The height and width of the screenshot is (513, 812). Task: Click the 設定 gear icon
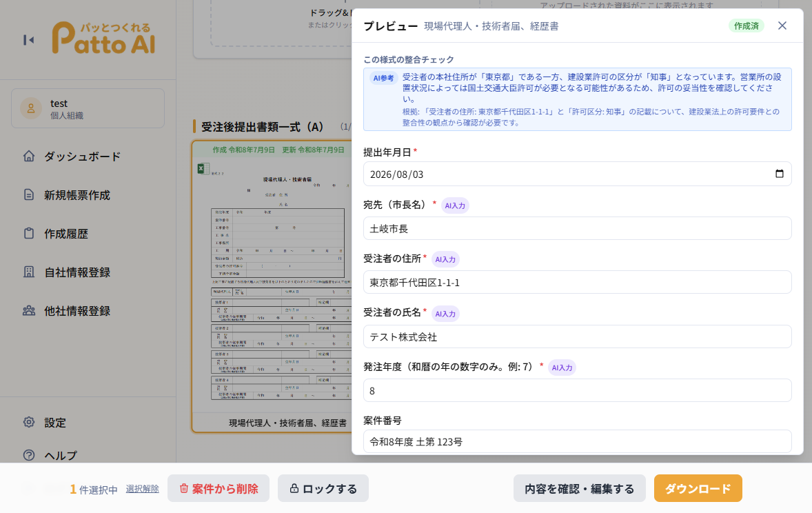(x=29, y=422)
